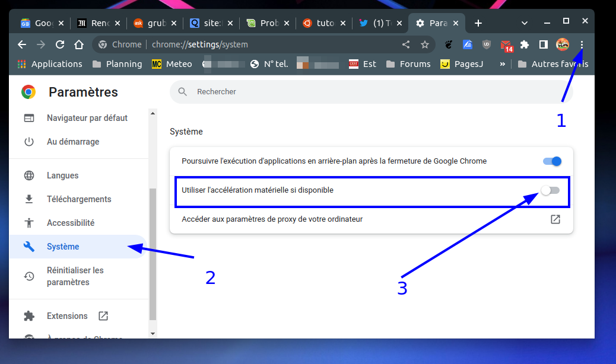Viewport: 616px width, 364px height.
Task: Open Accessibilité settings section
Action: [78, 223]
